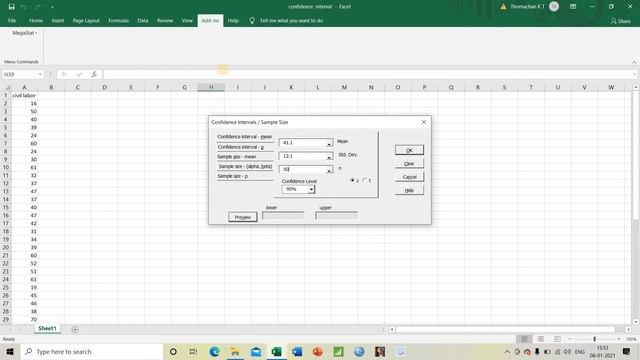This screenshot has height=360, width=640.
Task: Click Preview button in dialog
Action: 242,217
